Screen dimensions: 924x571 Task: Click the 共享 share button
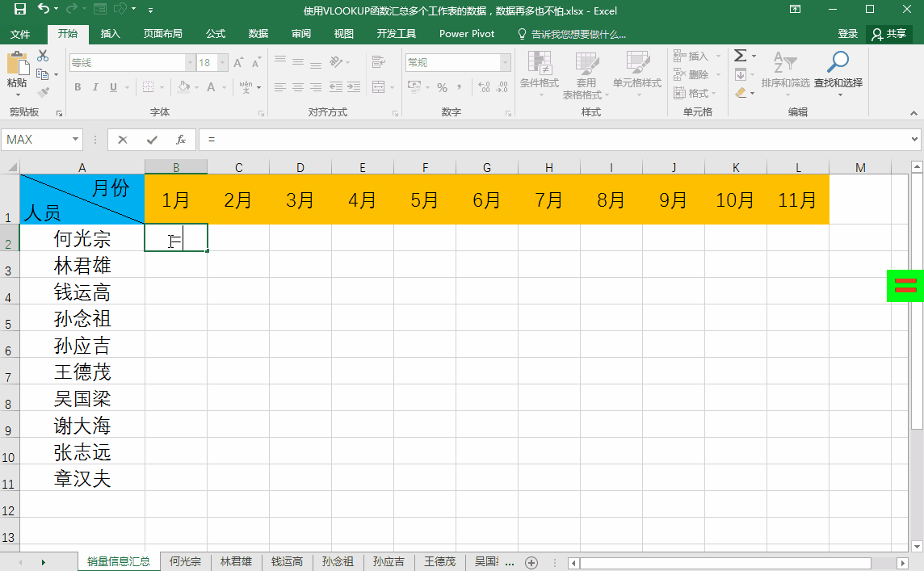pyautogui.click(x=889, y=34)
